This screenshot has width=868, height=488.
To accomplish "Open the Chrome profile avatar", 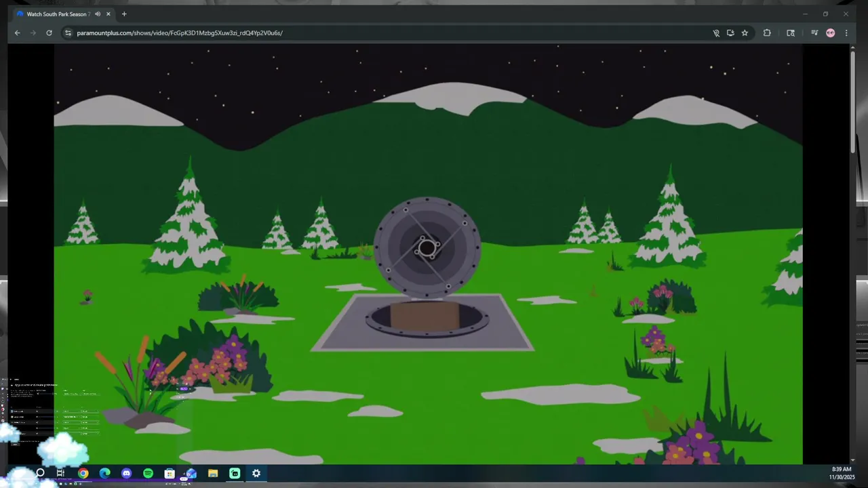I will [x=831, y=33].
